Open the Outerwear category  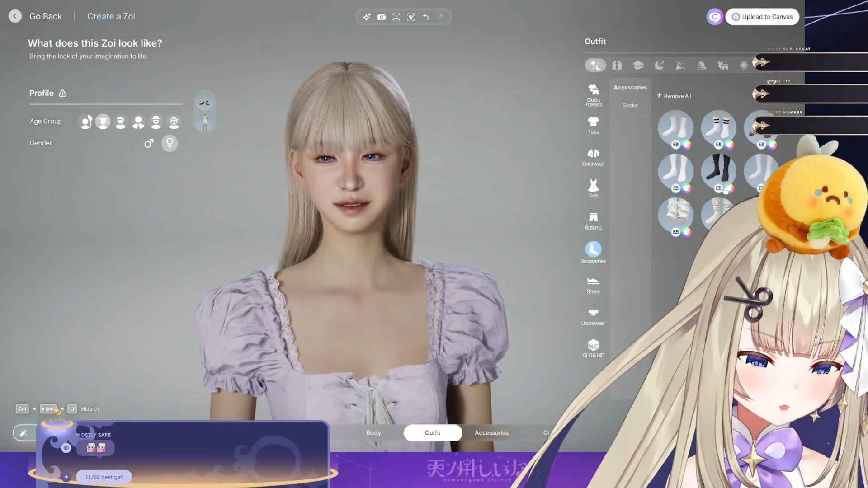pyautogui.click(x=593, y=157)
